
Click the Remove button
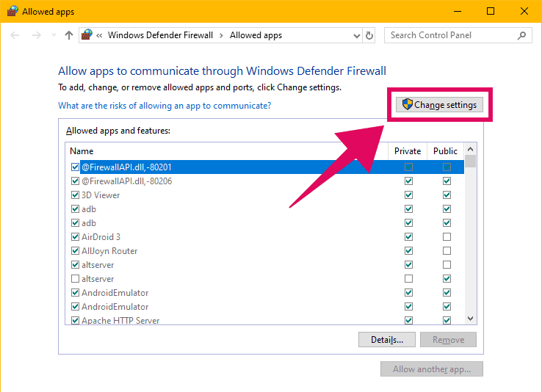[x=448, y=339]
